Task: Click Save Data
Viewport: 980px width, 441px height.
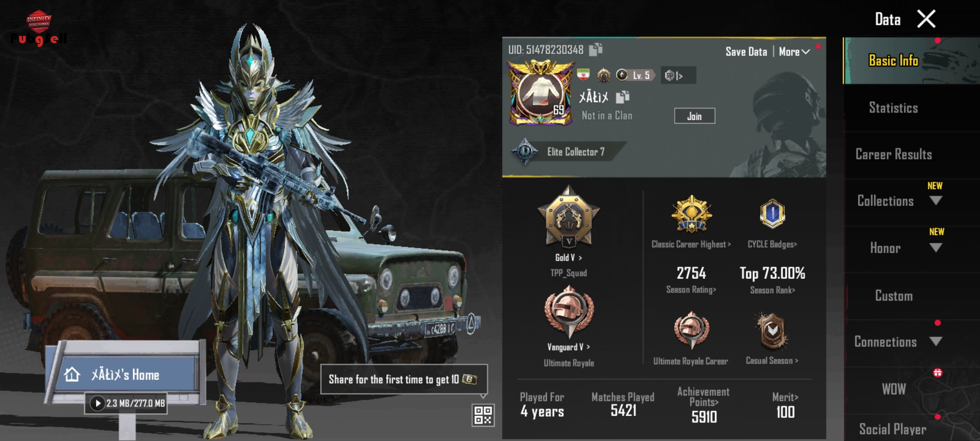Action: pos(746,52)
